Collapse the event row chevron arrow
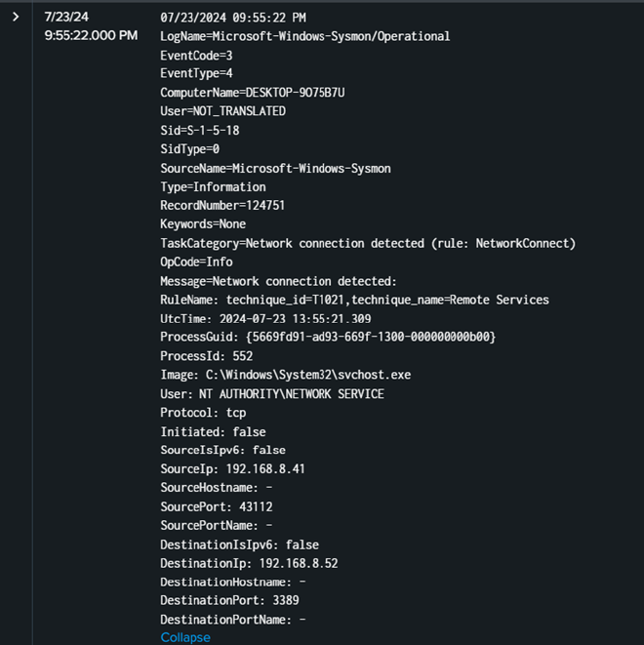This screenshot has width=644, height=645. pos(16,17)
